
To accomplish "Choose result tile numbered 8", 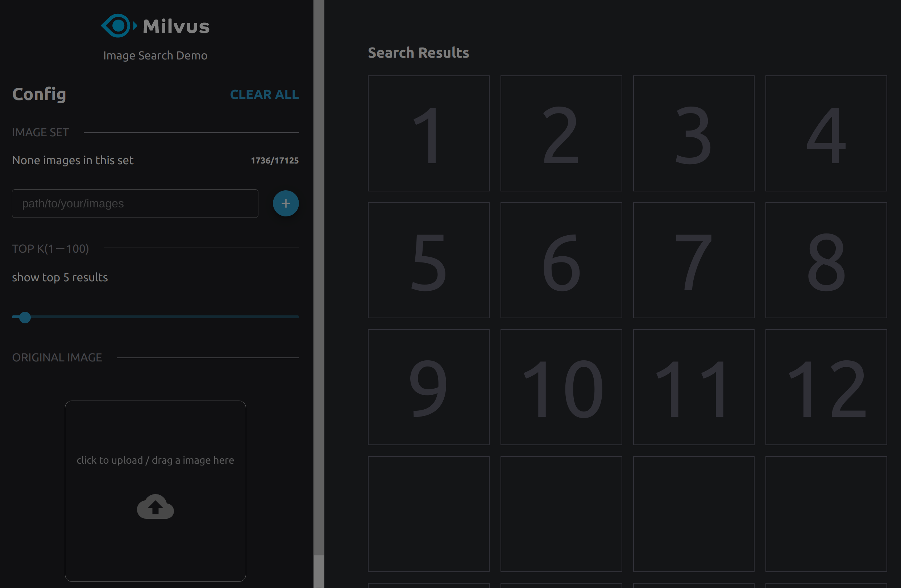I will point(826,261).
